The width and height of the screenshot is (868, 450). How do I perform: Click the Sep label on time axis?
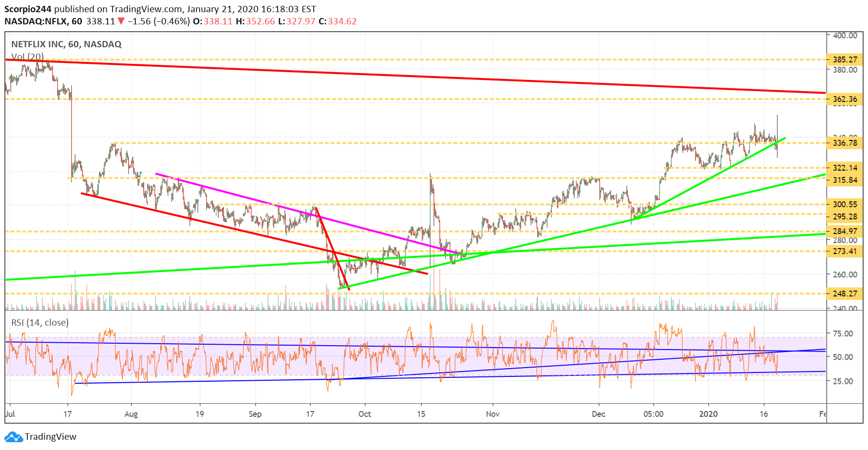pyautogui.click(x=255, y=414)
